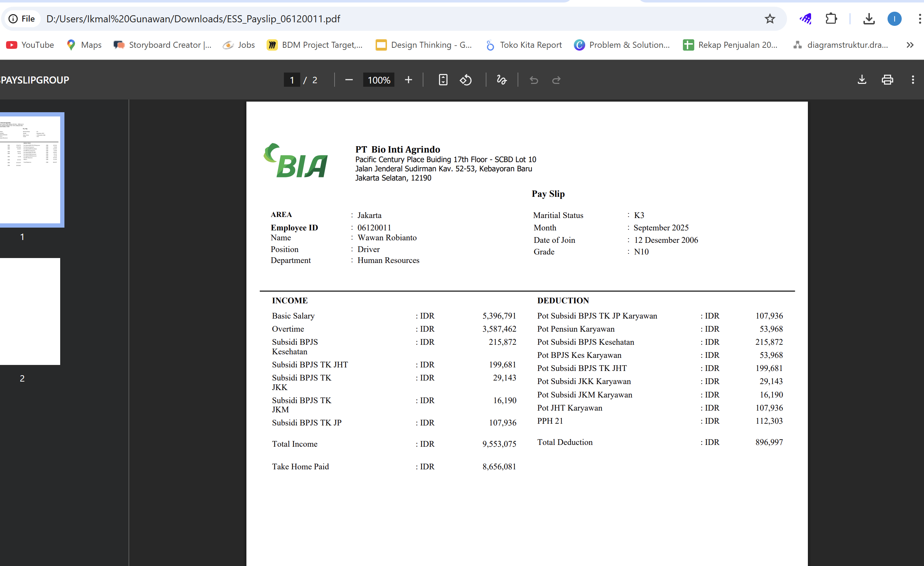Screen dimensions: 924x566
Task: Expand hidden bookmarks with double chevron
Action: [x=910, y=45]
